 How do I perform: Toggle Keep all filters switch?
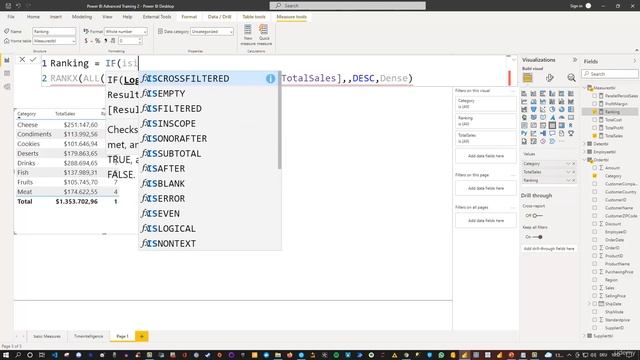tap(538, 237)
